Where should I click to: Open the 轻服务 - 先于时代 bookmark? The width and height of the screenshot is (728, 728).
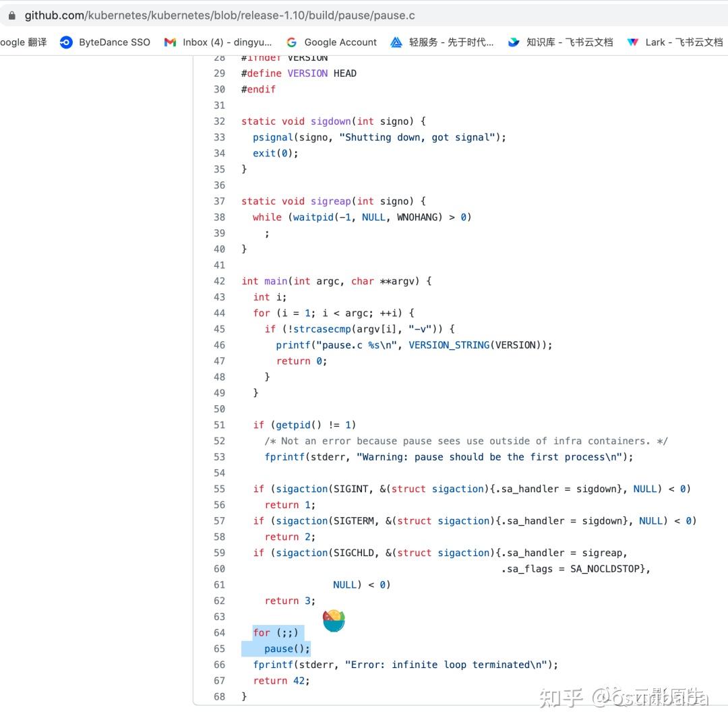pyautogui.click(x=451, y=42)
